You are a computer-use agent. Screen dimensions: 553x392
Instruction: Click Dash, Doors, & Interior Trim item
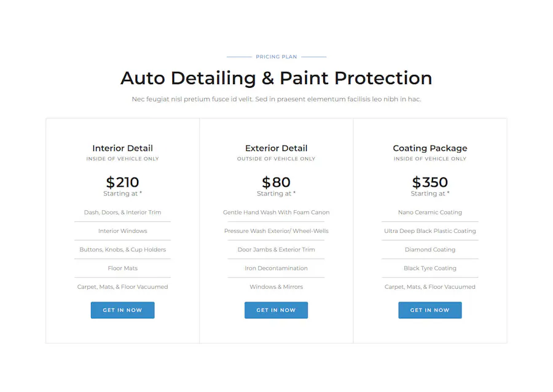click(122, 212)
